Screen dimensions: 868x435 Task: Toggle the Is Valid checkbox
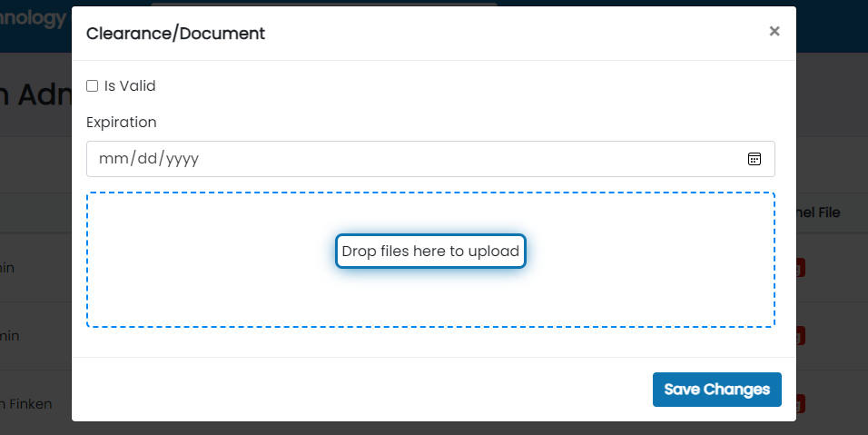pyautogui.click(x=92, y=86)
